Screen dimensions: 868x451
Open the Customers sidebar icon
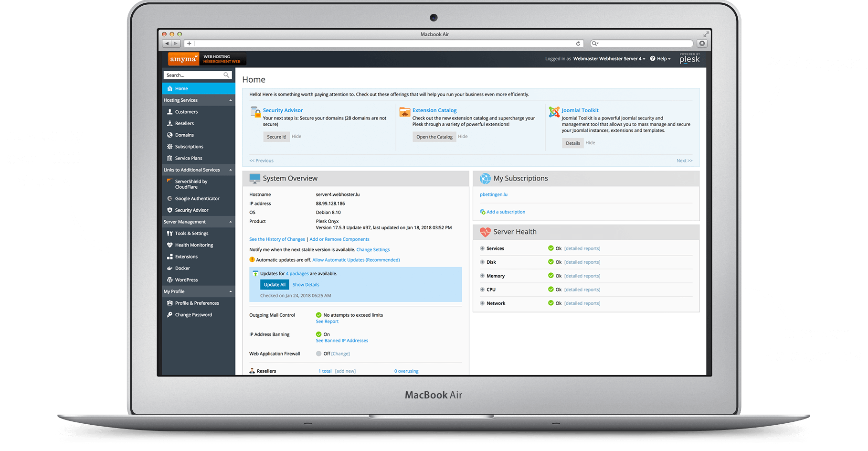169,112
